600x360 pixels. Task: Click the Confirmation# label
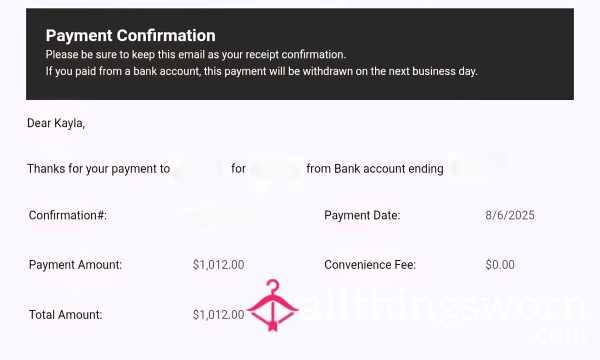tap(68, 215)
